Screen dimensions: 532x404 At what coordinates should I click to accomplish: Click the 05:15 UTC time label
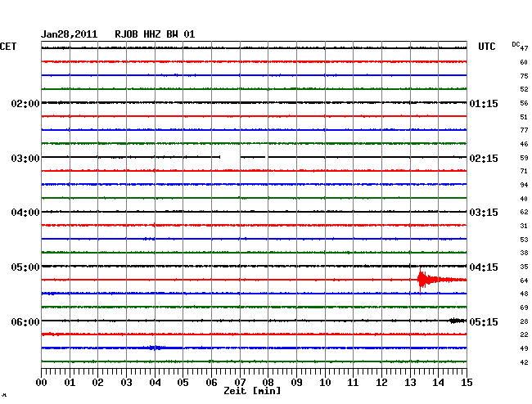(x=484, y=321)
